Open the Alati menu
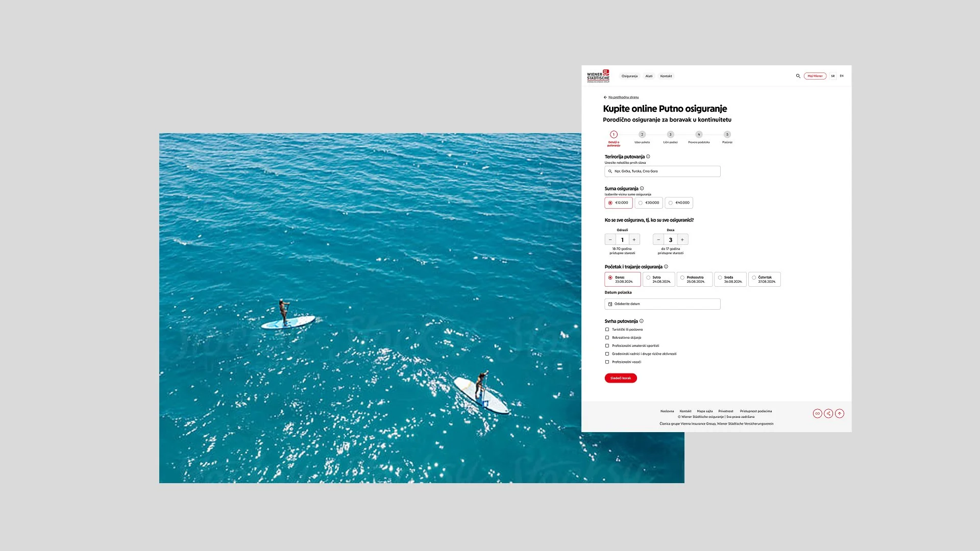The height and width of the screenshot is (551, 980). tap(649, 76)
